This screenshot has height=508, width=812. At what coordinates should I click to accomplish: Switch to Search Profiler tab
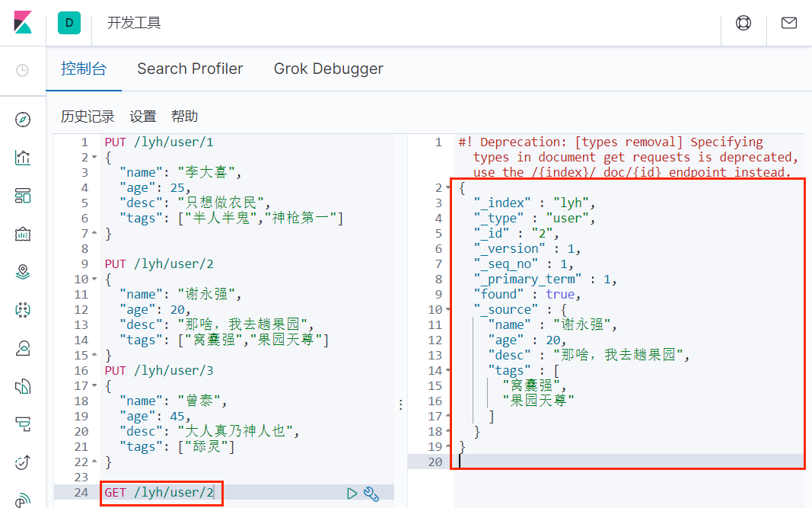coord(190,69)
